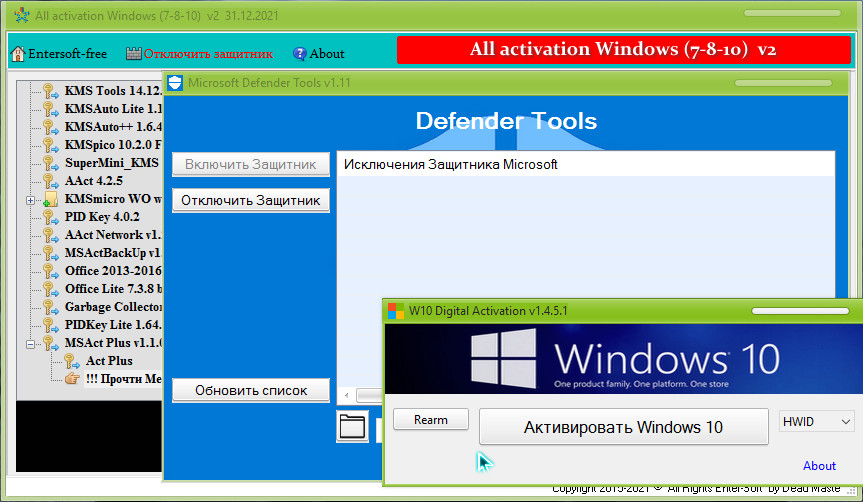Screen dimensions: 863x502
Task: Click the key icon beside AAct Network
Action: point(50,235)
